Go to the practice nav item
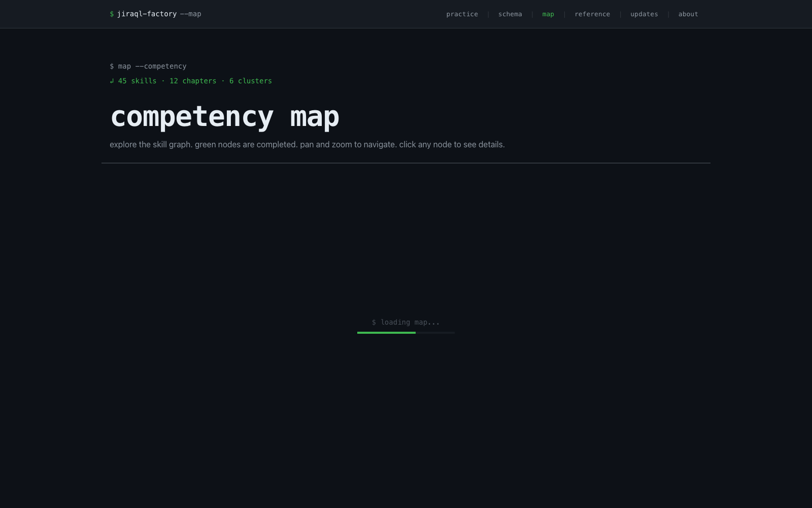Viewport: 812px width, 508px height. click(462, 14)
